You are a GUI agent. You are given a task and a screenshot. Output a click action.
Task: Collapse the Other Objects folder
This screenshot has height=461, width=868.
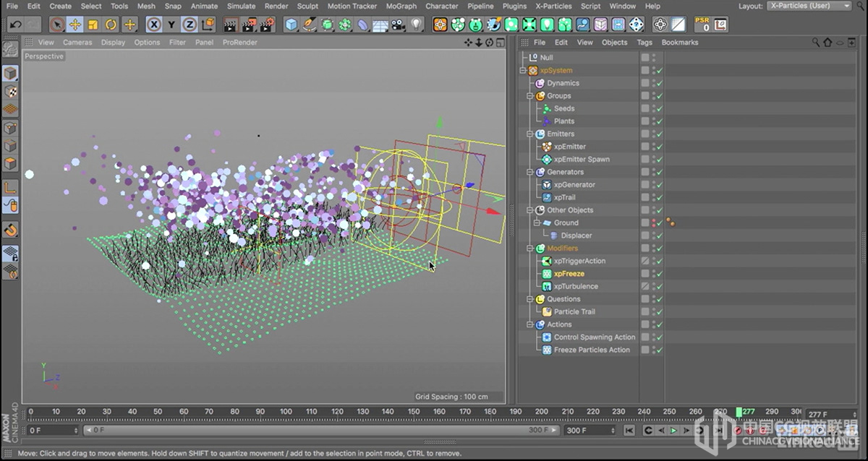coord(529,210)
